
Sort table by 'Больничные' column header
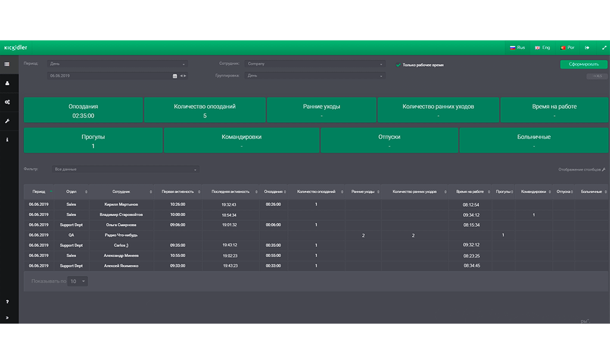coord(592,192)
